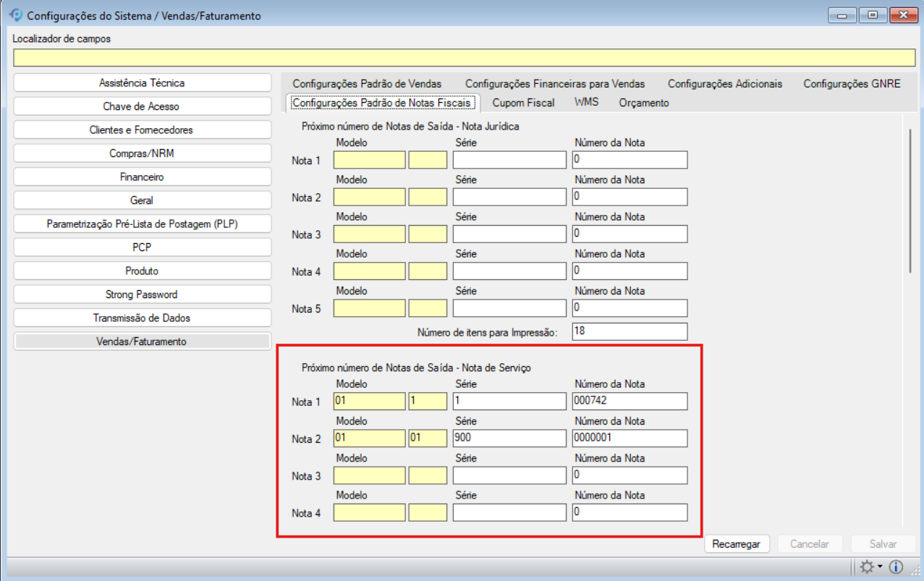This screenshot has width=924, height=581.
Task: Select Financeiro in the left sidebar
Action: tap(142, 176)
